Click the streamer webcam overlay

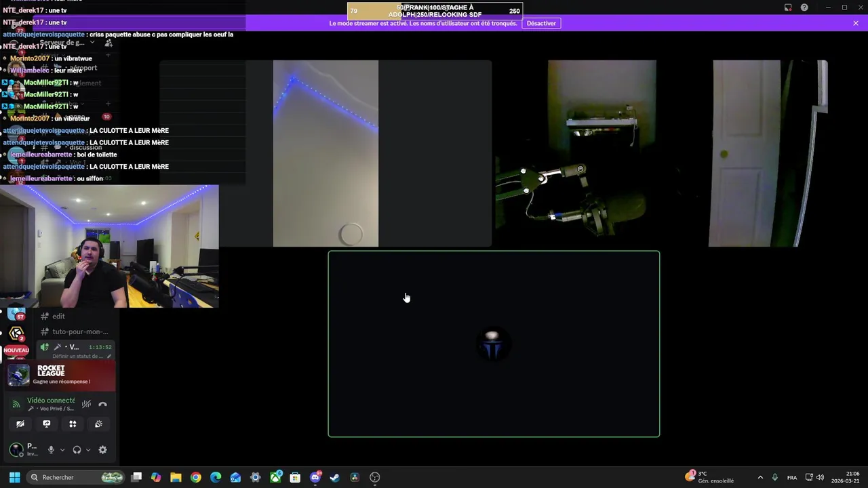pyautogui.click(x=109, y=246)
